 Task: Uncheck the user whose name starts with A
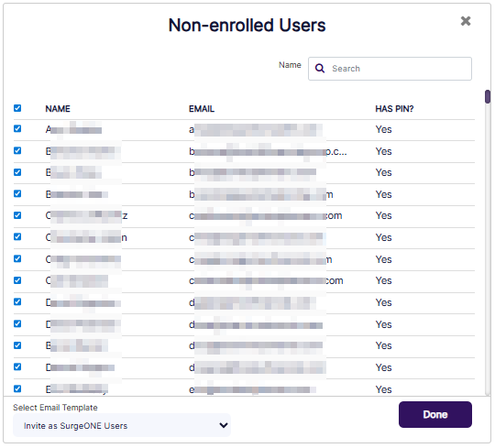click(x=17, y=129)
